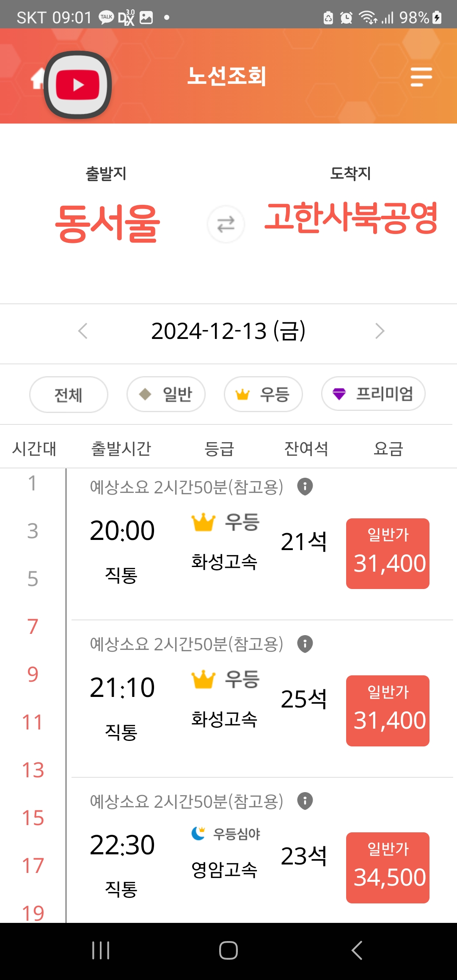
Task: Tap info icon for the 20:00 bus
Action: (x=305, y=487)
